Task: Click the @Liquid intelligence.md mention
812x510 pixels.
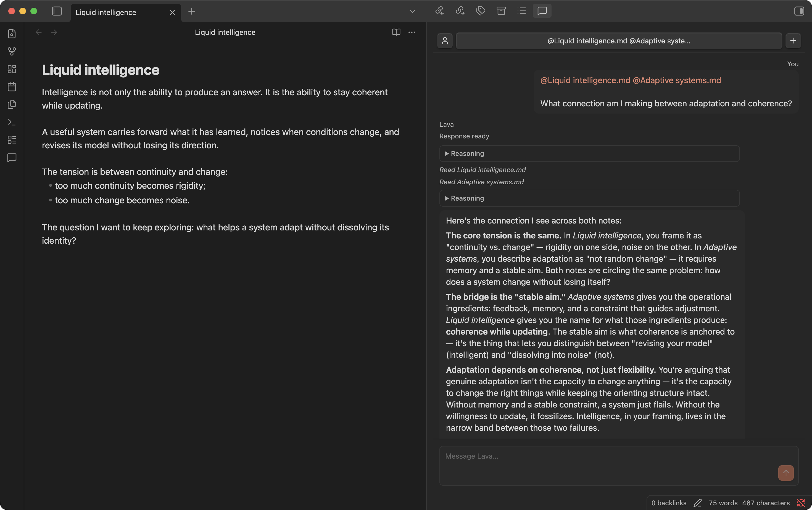Action: point(585,80)
